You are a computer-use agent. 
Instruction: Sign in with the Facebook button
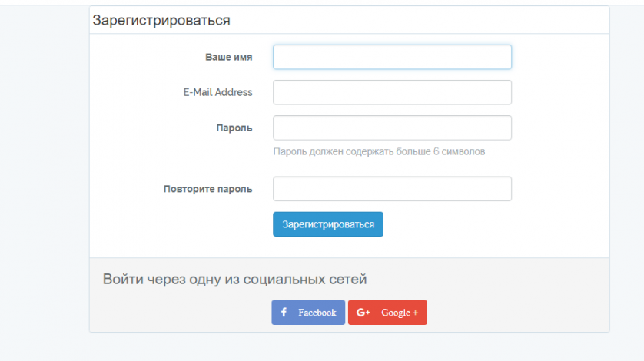[x=308, y=313]
